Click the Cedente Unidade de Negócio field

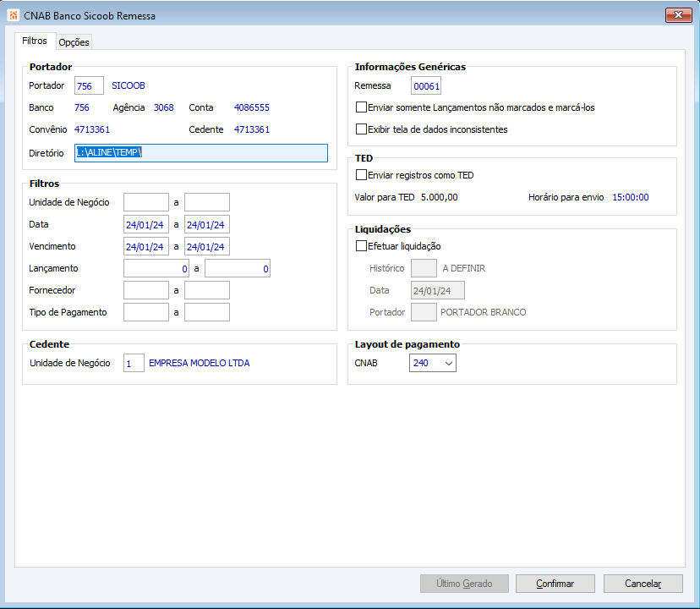coord(134,363)
